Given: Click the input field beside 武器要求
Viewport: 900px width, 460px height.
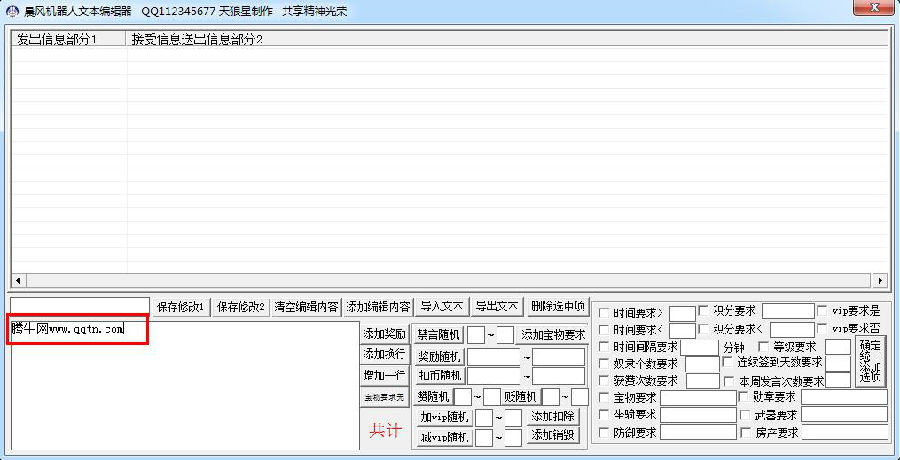Looking at the screenshot, I should 843,415.
